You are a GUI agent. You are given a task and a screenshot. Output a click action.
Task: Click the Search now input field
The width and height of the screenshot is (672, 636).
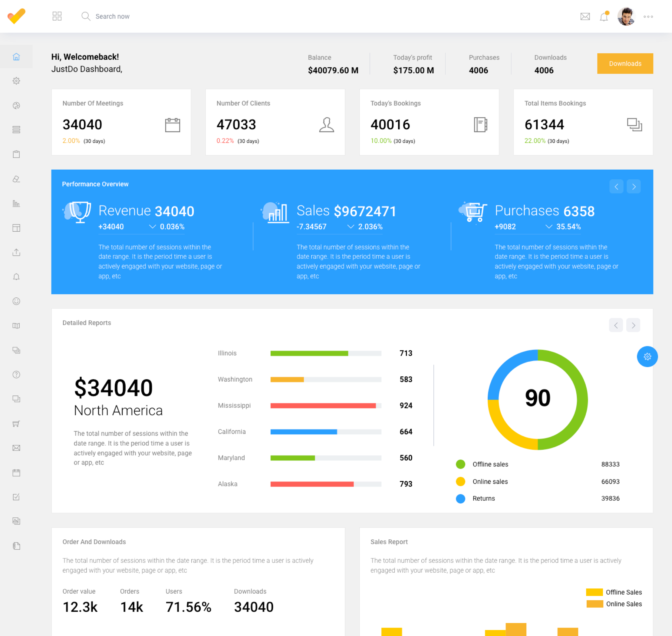(x=112, y=16)
